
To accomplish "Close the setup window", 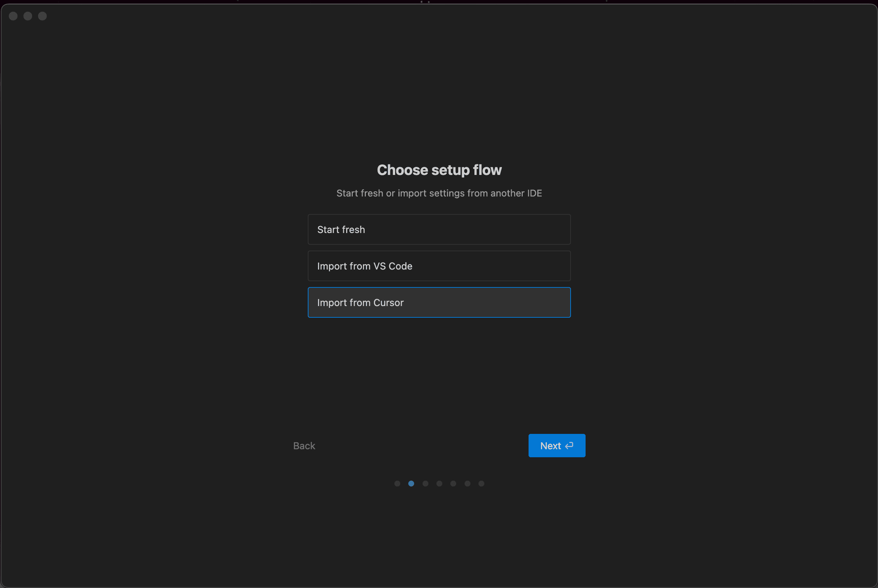I will click(x=13, y=16).
